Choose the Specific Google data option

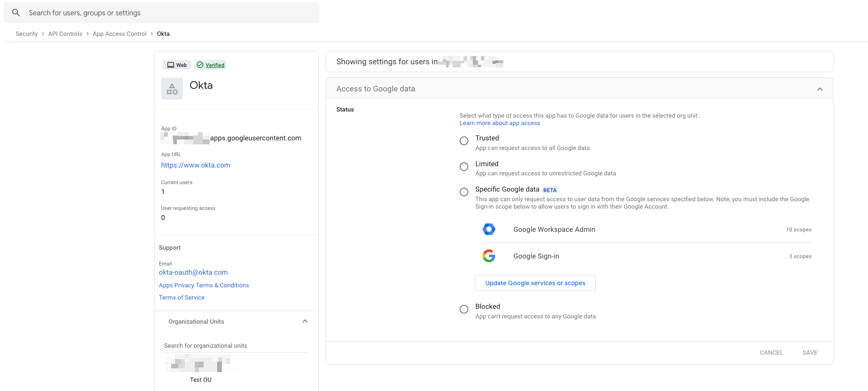tap(464, 192)
